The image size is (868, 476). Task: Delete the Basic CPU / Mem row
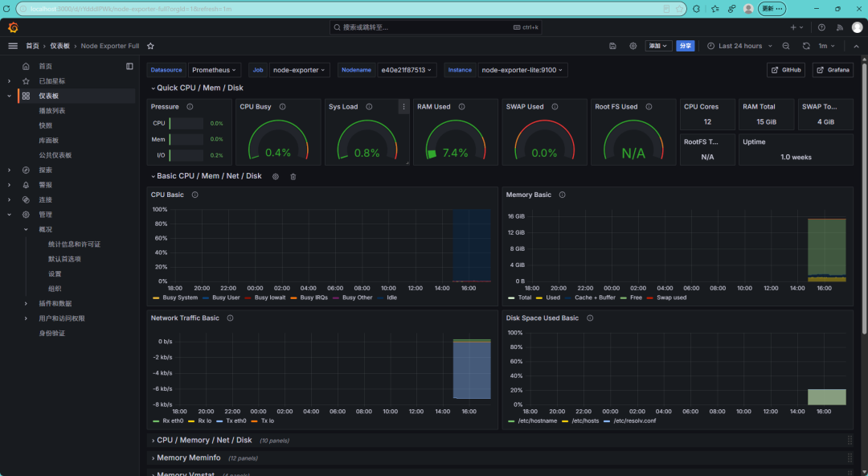click(293, 176)
